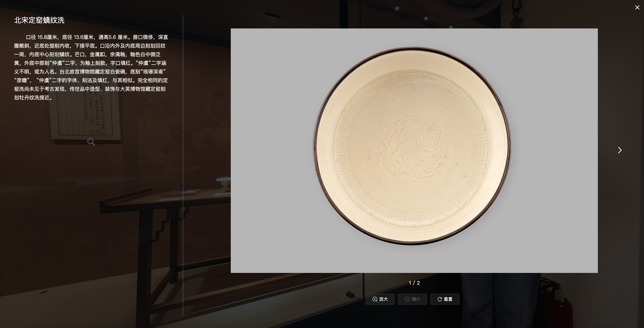Screen dimensions: 644x328
Task: Go to the next artifact image
Action: pyautogui.click(x=619, y=150)
